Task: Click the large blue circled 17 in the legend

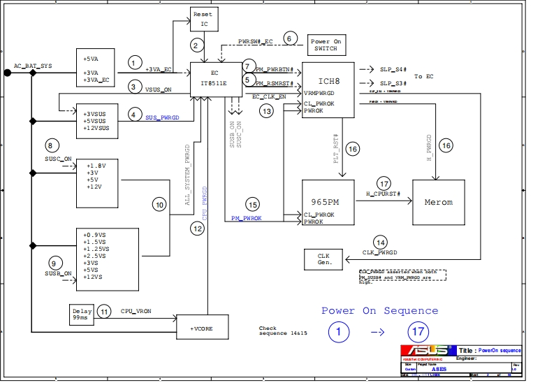Action: [x=418, y=332]
